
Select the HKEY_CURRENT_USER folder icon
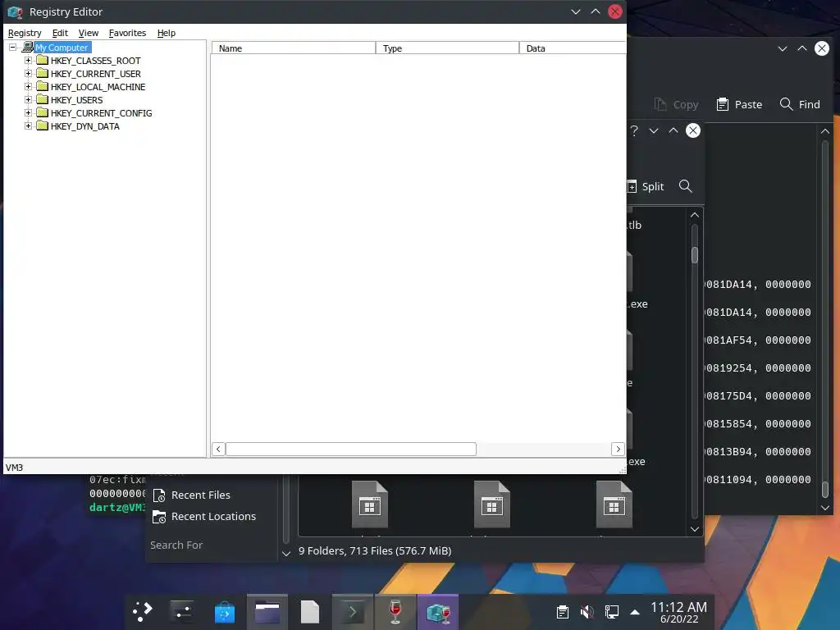[43, 73]
